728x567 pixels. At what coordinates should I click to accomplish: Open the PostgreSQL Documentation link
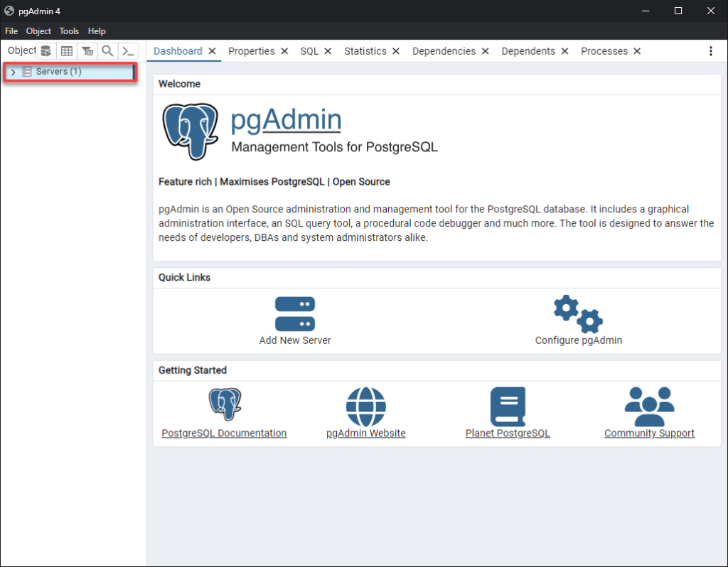pos(224,433)
